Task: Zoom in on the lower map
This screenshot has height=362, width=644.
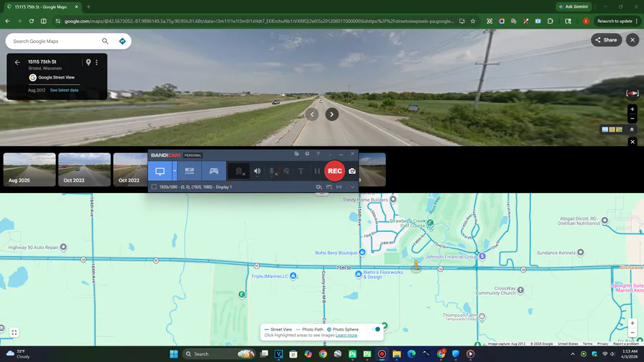Action: pyautogui.click(x=633, y=323)
